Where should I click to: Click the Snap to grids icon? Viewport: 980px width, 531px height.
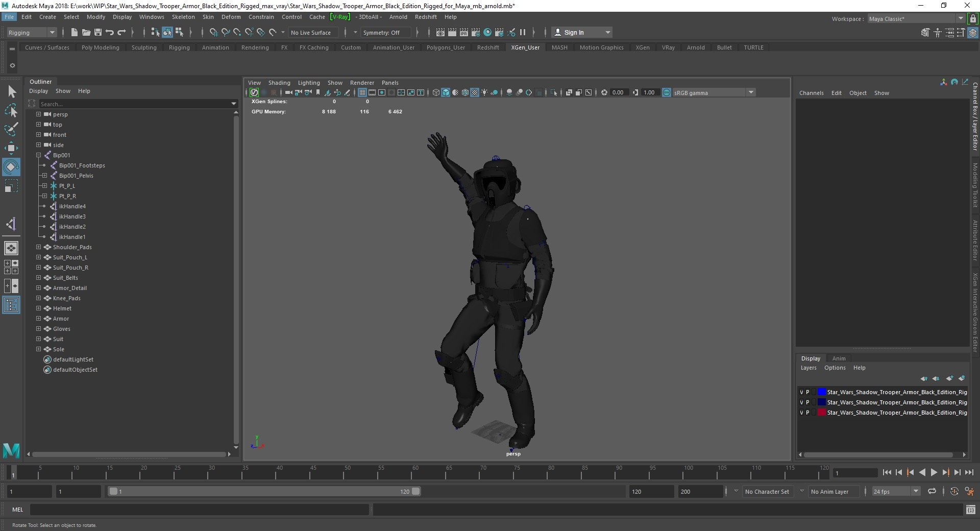[213, 32]
